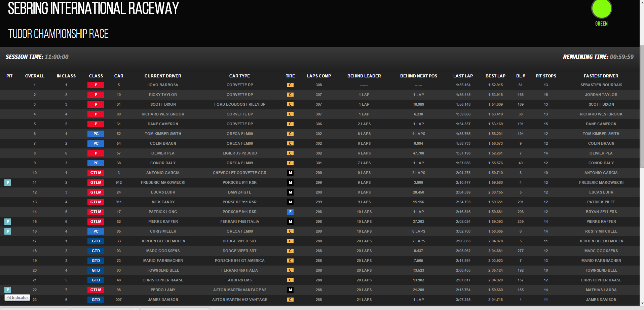This screenshot has height=310, width=644.
Task: Click the pit indicator next to Pedro Lamy
Action: (x=8, y=290)
